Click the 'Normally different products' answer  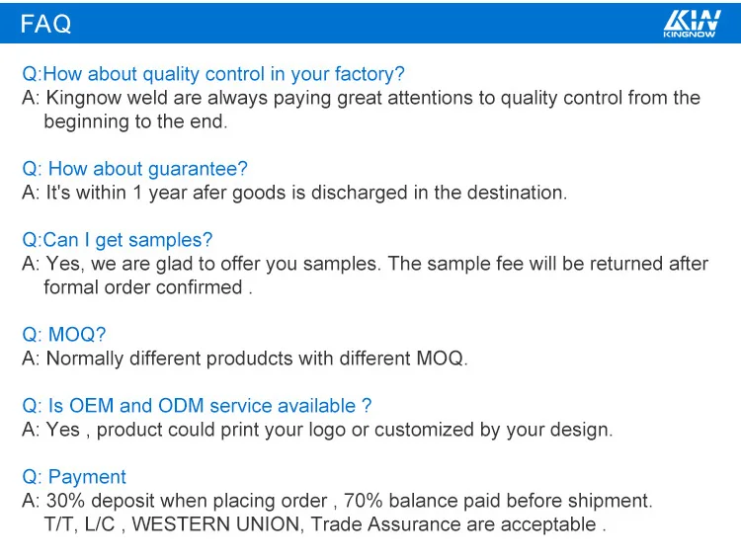coord(245,359)
